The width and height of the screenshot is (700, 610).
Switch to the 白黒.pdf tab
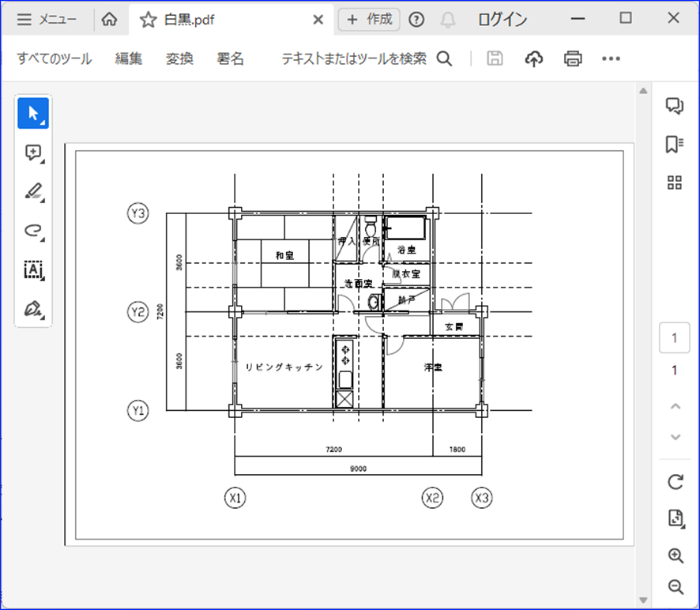click(190, 21)
